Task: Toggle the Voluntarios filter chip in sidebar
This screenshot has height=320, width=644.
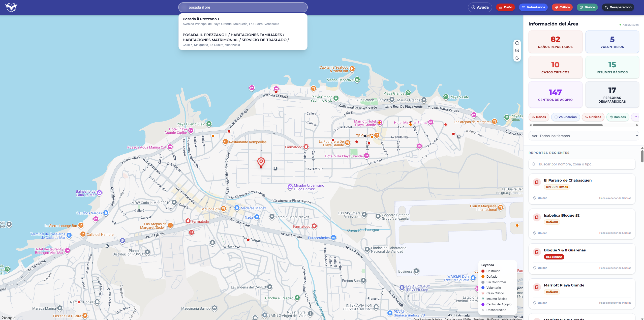Action: (565, 117)
